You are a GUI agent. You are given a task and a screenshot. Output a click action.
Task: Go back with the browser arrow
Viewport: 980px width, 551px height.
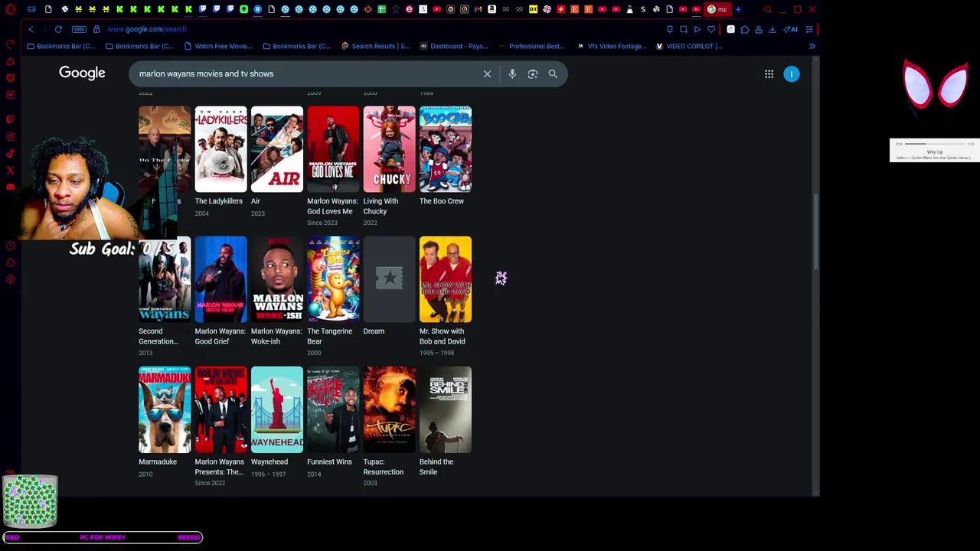pos(31,29)
